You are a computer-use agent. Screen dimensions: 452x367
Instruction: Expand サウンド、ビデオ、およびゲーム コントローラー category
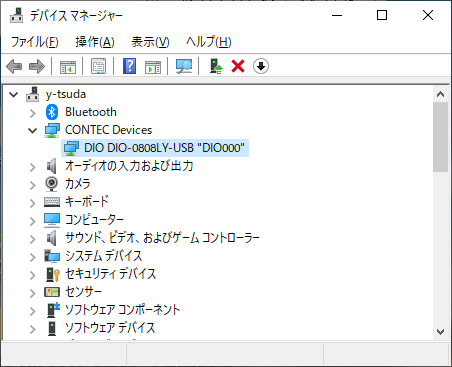point(33,239)
